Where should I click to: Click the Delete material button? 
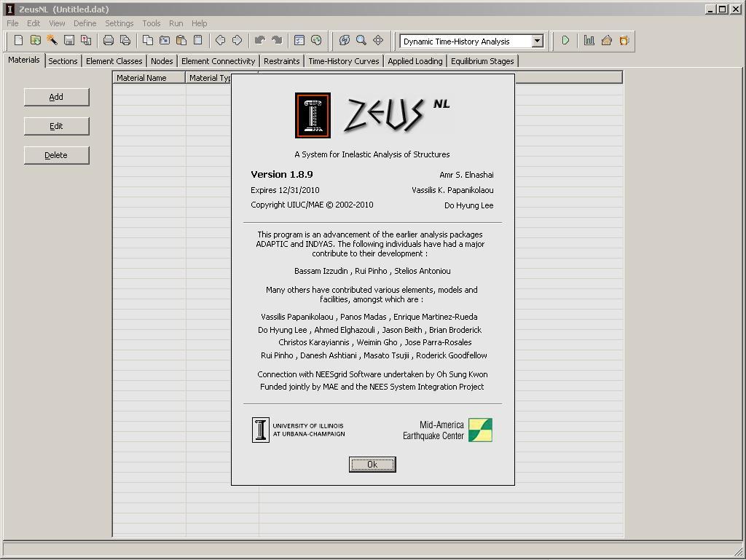click(x=57, y=155)
